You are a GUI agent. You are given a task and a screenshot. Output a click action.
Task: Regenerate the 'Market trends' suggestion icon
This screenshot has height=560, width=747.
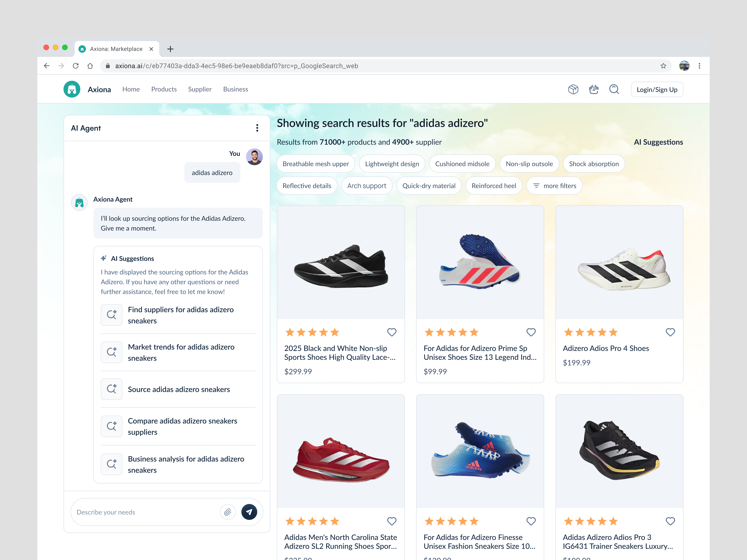[x=111, y=352]
